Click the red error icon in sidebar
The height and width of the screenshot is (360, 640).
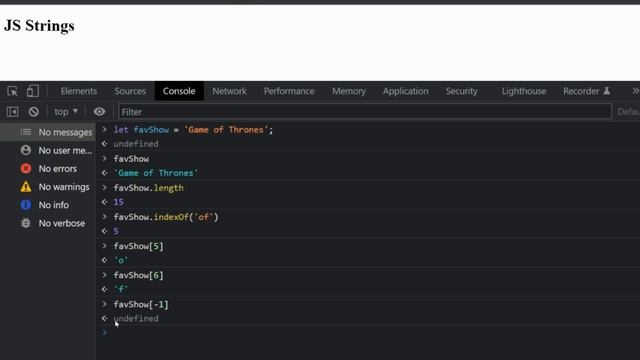click(26, 168)
